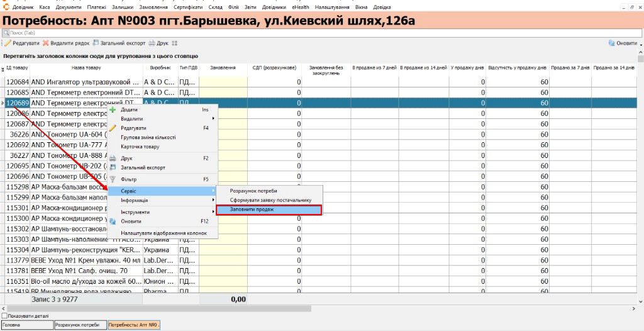Open the Замовлення menu
Screen dimensions: 644x331
pos(155,8)
